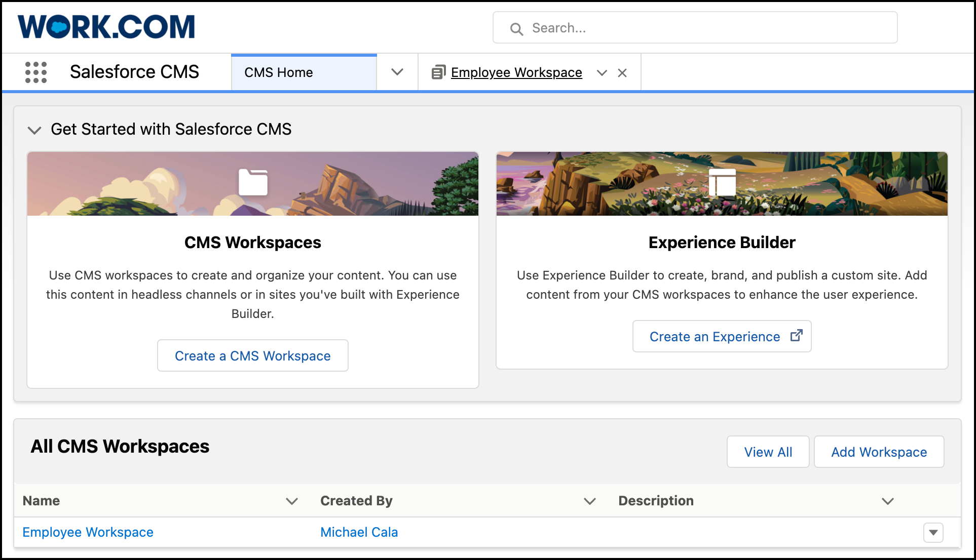Click the Work.com logo

pos(106,27)
